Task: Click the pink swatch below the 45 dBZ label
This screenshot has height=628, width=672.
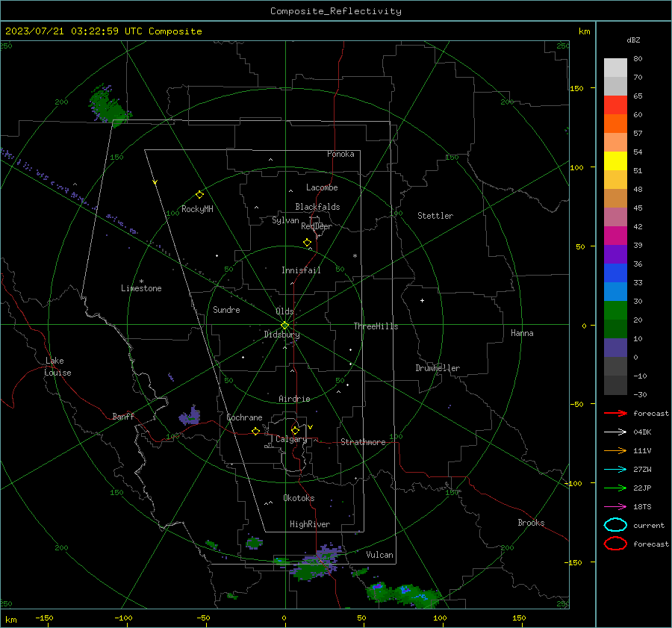Action: tap(615, 217)
